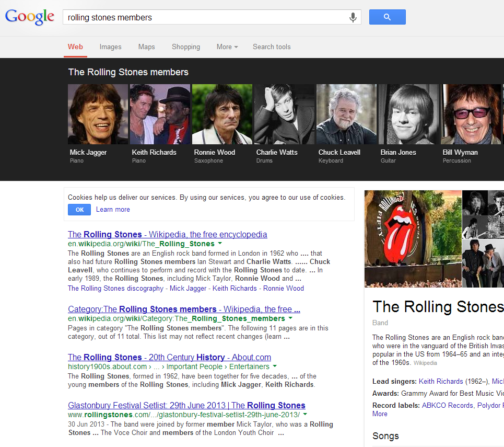This screenshot has width=504, height=447.
Task: Open Charlie Watts' photo thumbnail
Action: [x=285, y=114]
